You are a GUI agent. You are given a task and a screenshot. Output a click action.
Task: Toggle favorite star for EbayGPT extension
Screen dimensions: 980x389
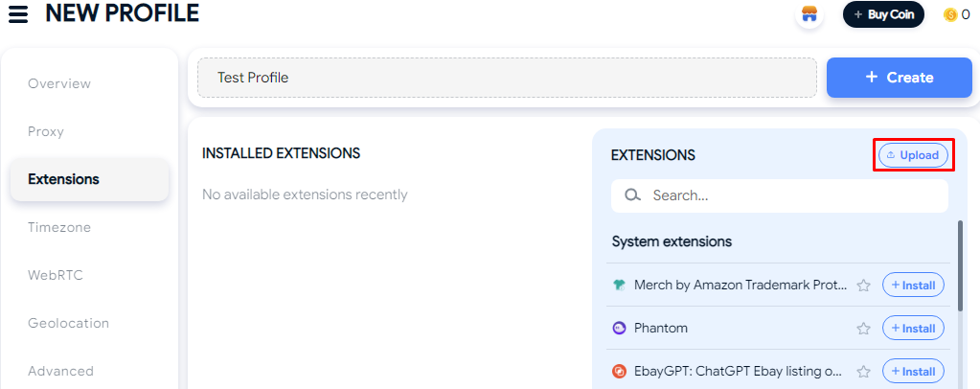863,372
